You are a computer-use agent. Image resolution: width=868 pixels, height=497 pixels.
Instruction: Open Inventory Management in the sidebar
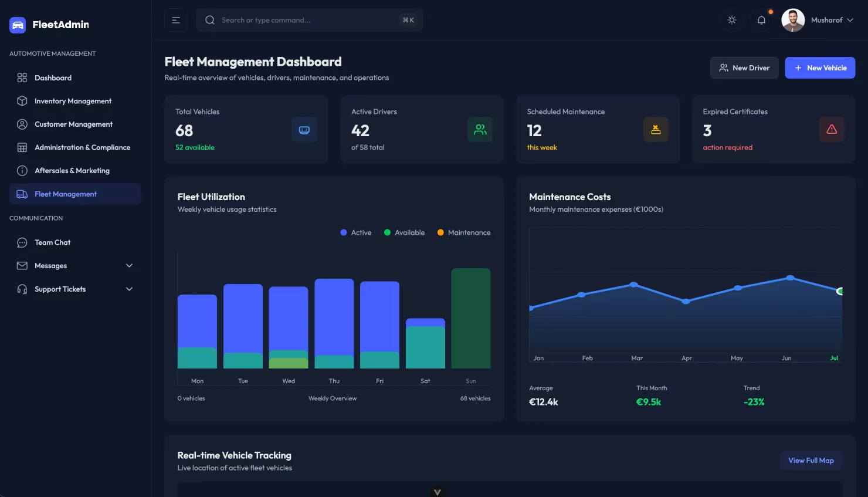click(x=73, y=101)
